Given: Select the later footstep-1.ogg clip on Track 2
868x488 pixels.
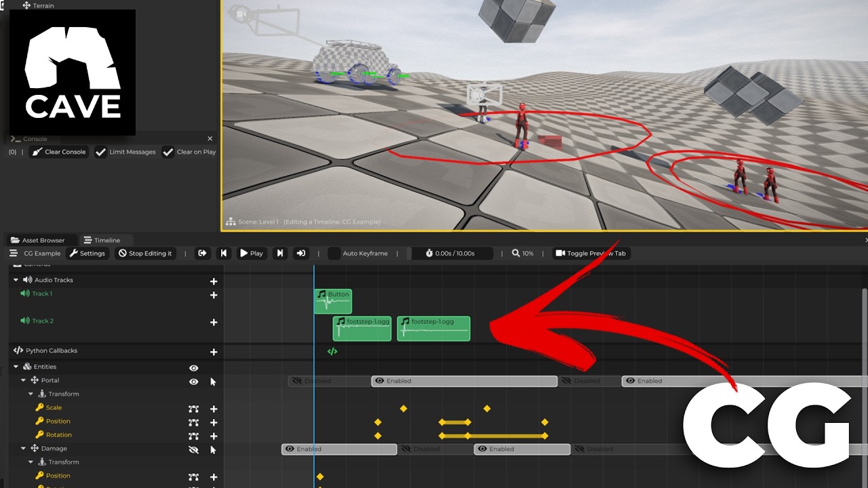Looking at the screenshot, I should tap(433, 328).
